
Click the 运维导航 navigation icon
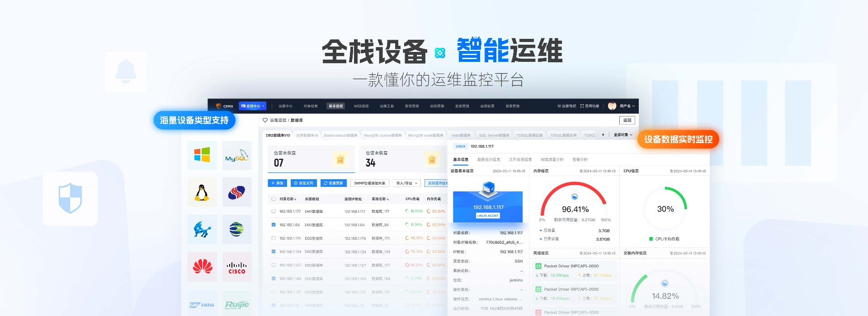[559, 106]
